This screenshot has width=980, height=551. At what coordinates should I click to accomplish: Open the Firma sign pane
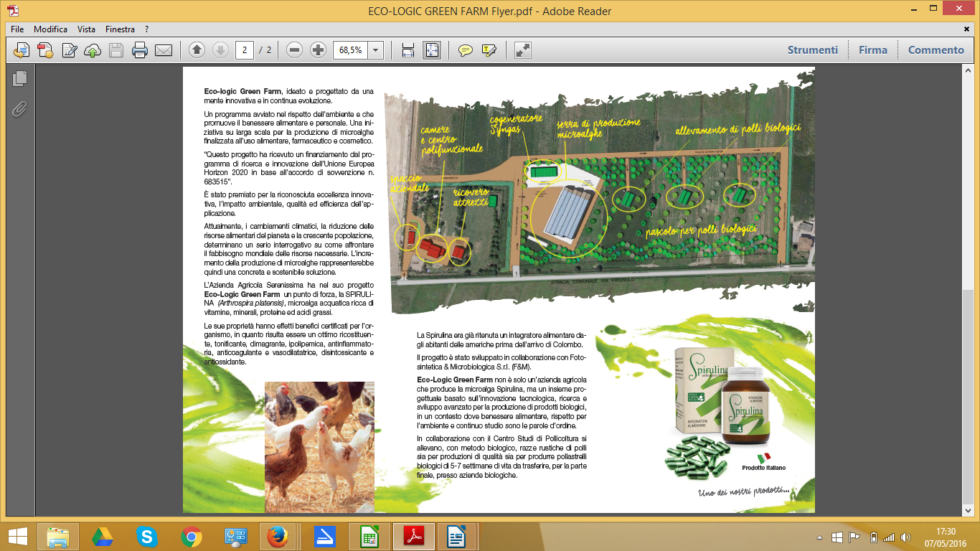[x=873, y=50]
